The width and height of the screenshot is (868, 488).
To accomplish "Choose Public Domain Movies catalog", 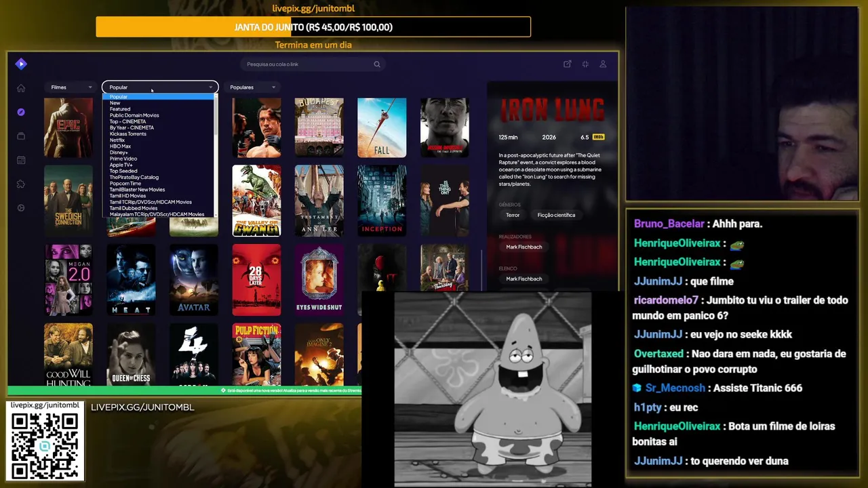I will [x=158, y=115].
